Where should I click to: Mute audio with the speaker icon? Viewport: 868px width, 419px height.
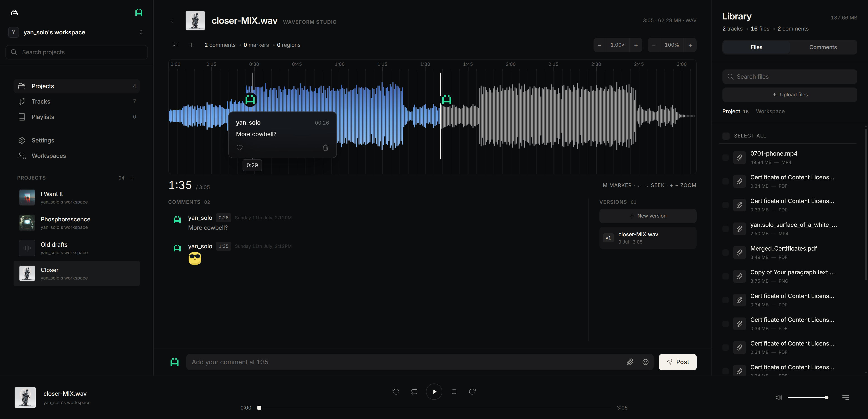click(x=778, y=398)
